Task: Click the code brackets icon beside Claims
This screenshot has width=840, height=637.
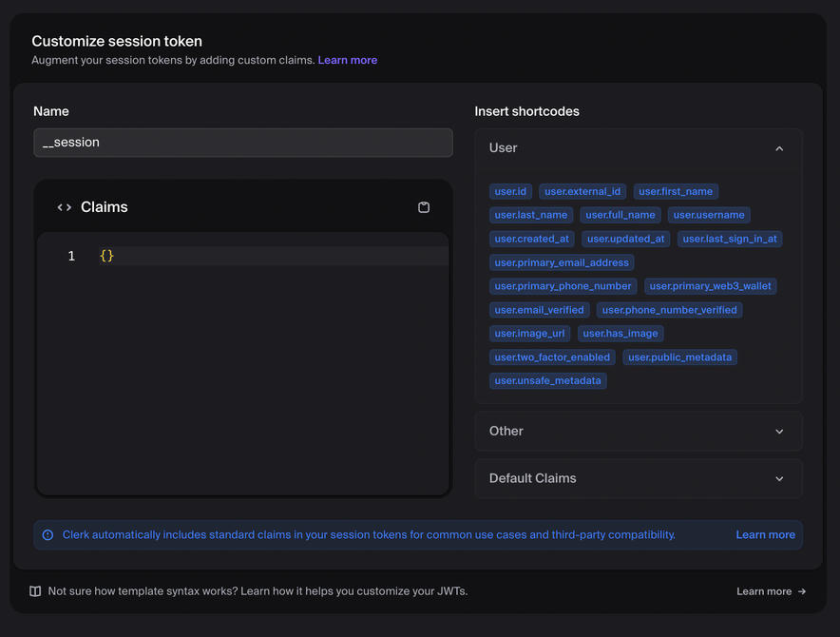Action: pyautogui.click(x=64, y=206)
